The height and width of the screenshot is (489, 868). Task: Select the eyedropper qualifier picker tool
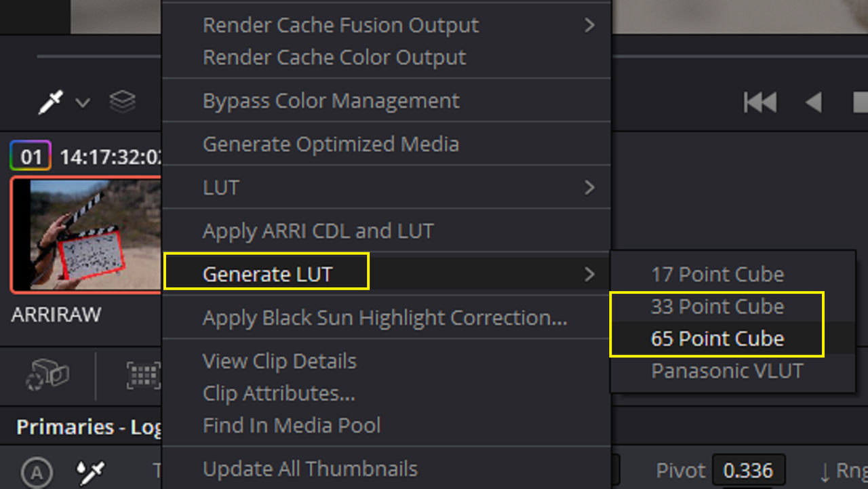52,102
